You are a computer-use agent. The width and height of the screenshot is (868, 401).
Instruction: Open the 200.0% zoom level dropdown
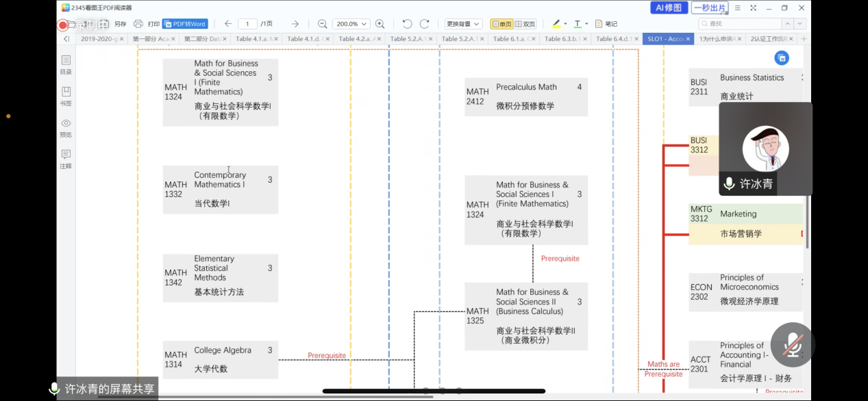pos(351,24)
